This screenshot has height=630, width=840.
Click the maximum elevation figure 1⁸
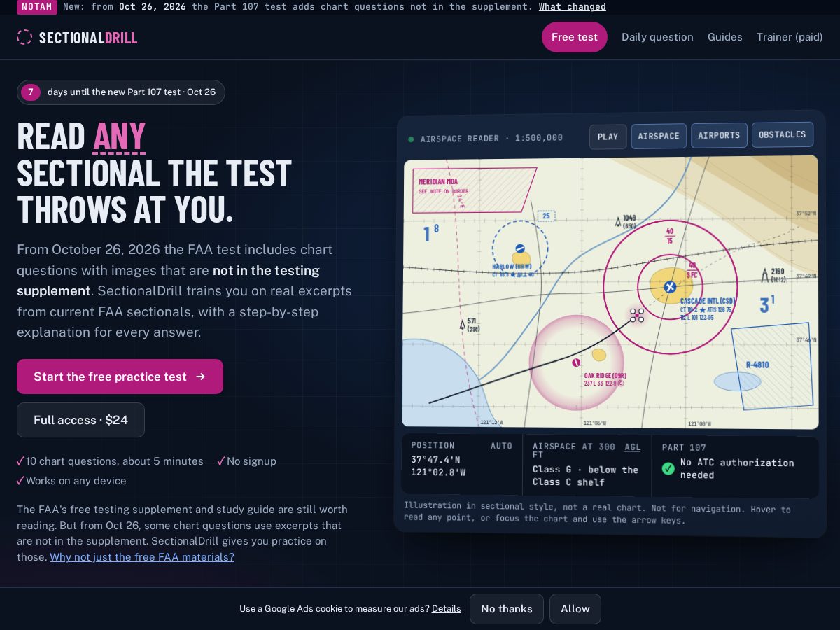point(430,233)
